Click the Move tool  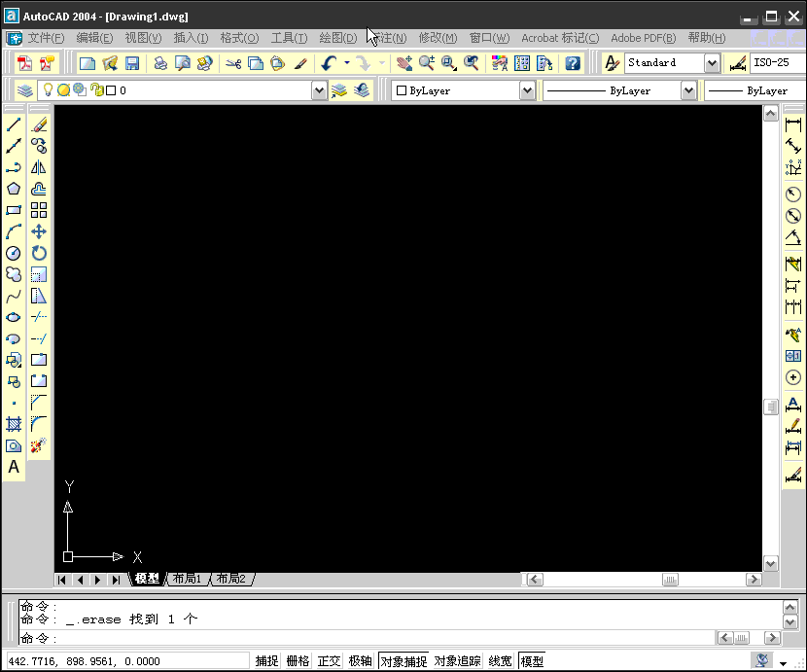39,231
